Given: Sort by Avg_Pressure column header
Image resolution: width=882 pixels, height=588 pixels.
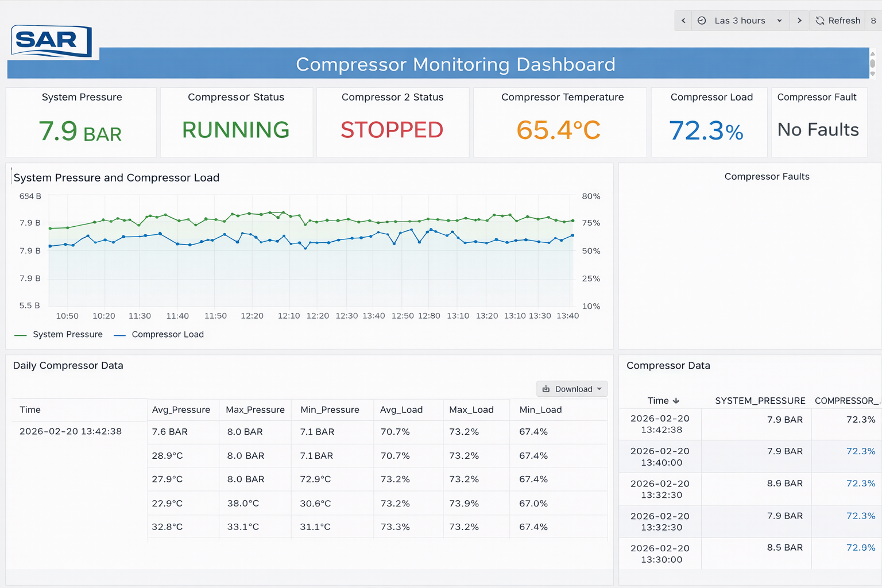Looking at the screenshot, I should coord(181,410).
